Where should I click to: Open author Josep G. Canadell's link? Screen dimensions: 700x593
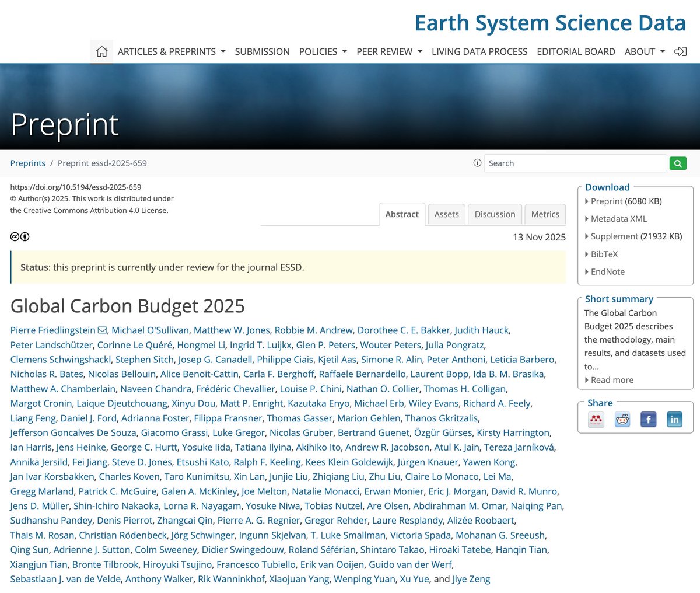[215, 360]
